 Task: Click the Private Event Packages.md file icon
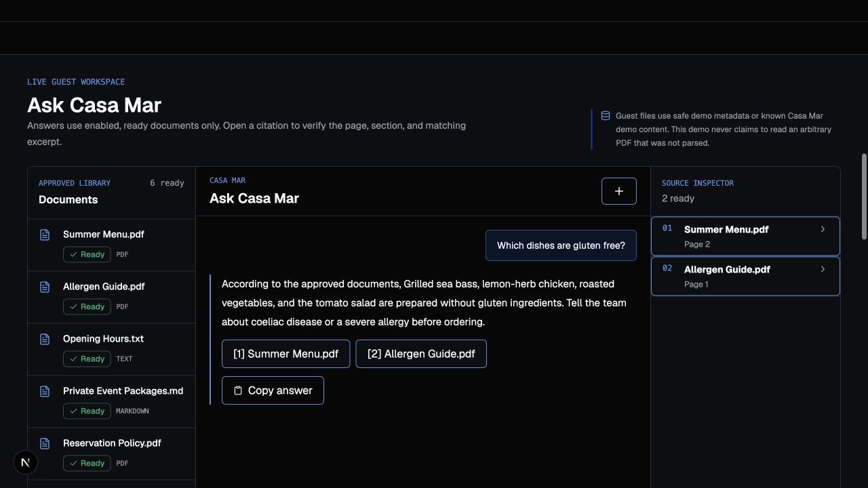tap(45, 391)
